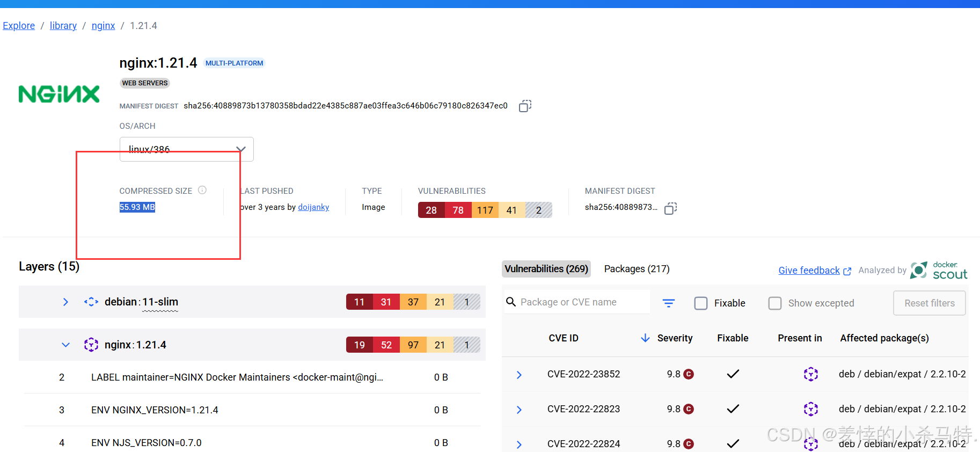Click the WEB SERVERS tag
Viewport: 980px width, 452px height.
(x=145, y=83)
